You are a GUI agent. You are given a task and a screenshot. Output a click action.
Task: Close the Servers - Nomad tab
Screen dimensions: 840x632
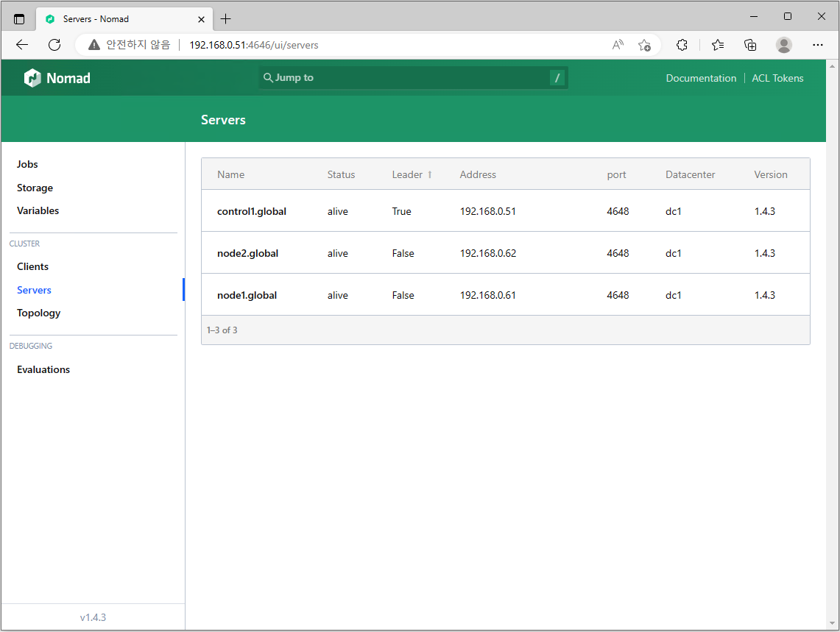tap(202, 19)
